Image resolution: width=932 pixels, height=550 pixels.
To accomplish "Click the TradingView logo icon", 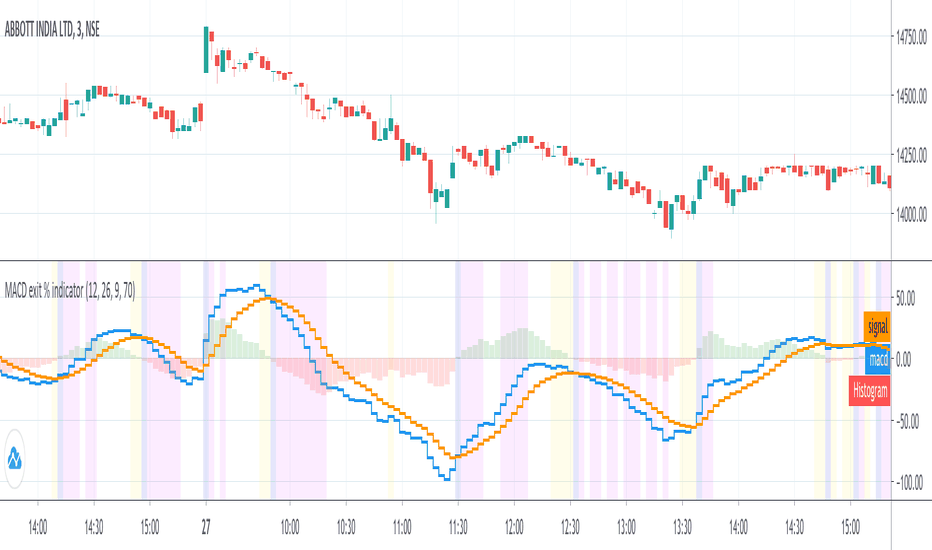I will [16, 459].
